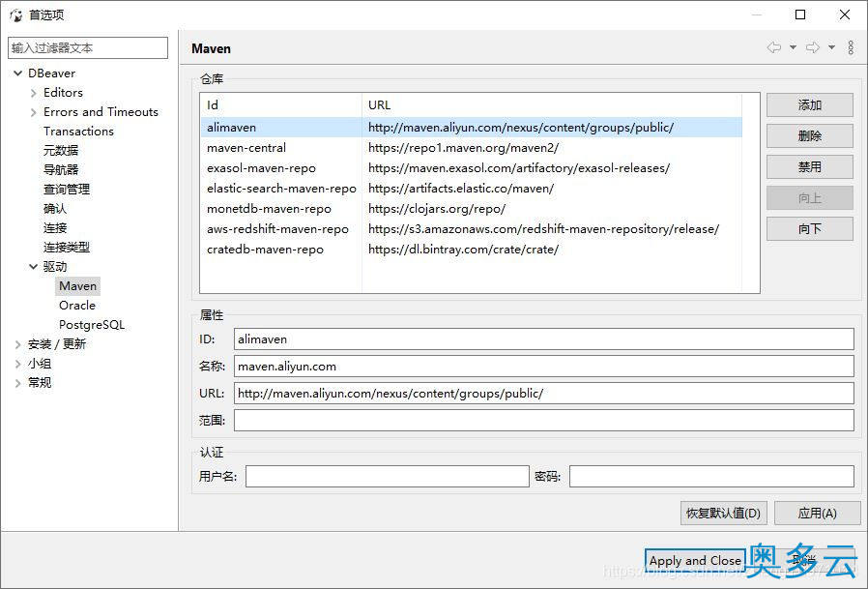
Task: Click the 禁用 button
Action: pos(809,166)
